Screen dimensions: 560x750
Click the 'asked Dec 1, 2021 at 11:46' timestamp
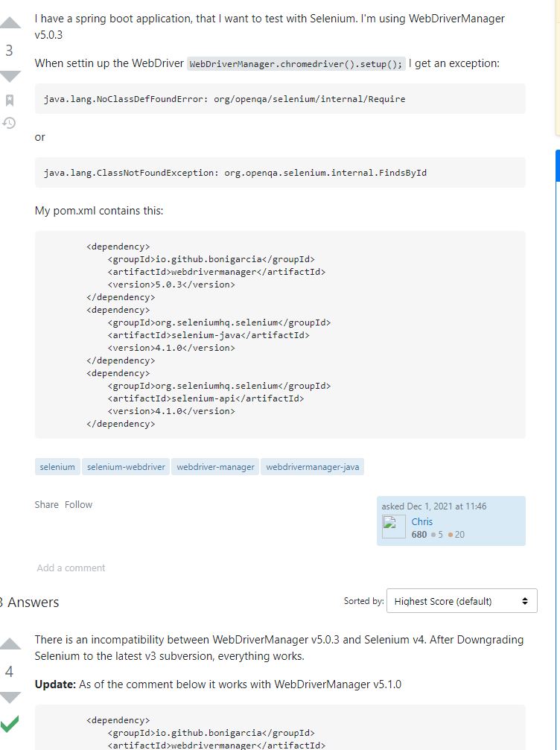pos(433,506)
